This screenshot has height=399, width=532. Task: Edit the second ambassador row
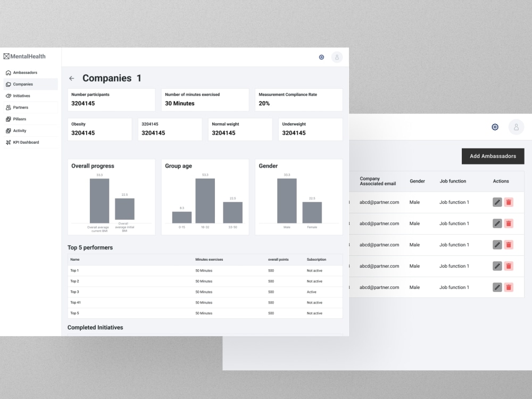click(x=497, y=223)
